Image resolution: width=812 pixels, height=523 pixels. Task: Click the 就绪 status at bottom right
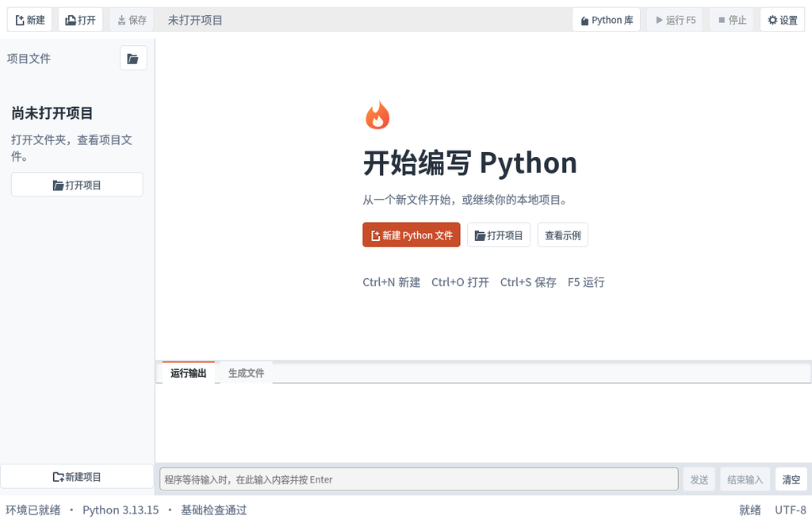click(x=750, y=510)
